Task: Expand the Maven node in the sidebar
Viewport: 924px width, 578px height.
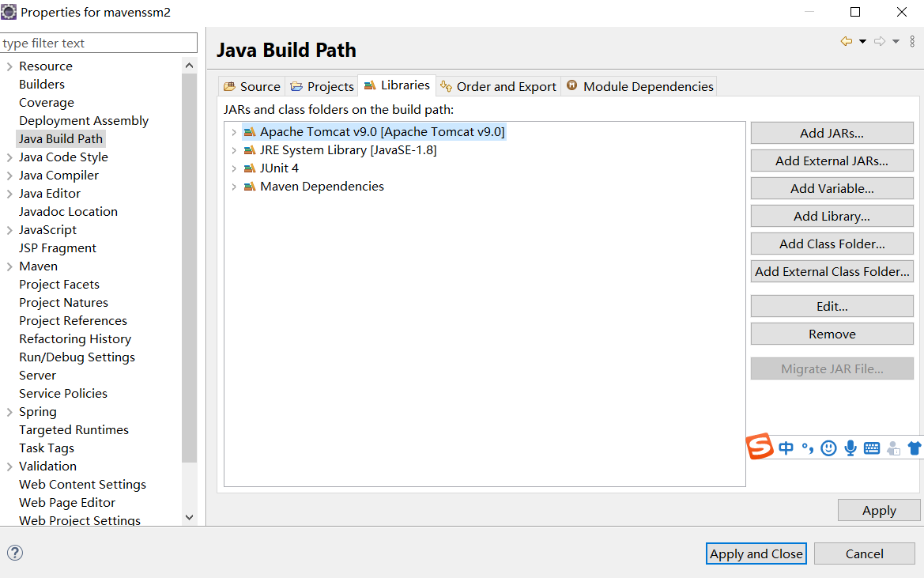Action: (9, 267)
